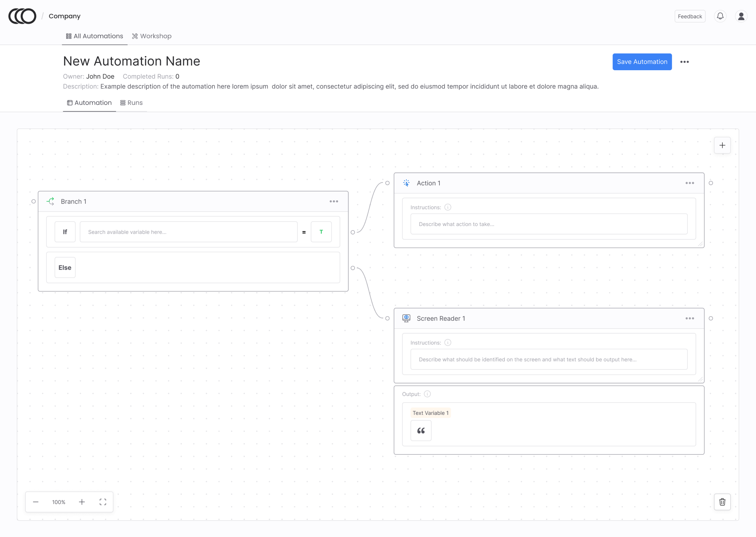Screen dimensions: 756x537
Task: Click the Action 1 cursor icon
Action: [x=406, y=183]
